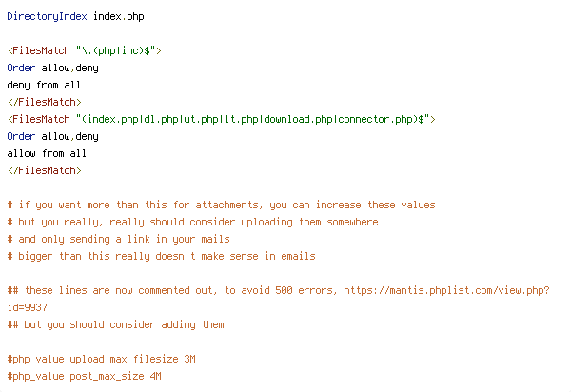The image size is (571, 392).
Task: Click the comment about uploading them somewhere
Action: [x=192, y=222]
